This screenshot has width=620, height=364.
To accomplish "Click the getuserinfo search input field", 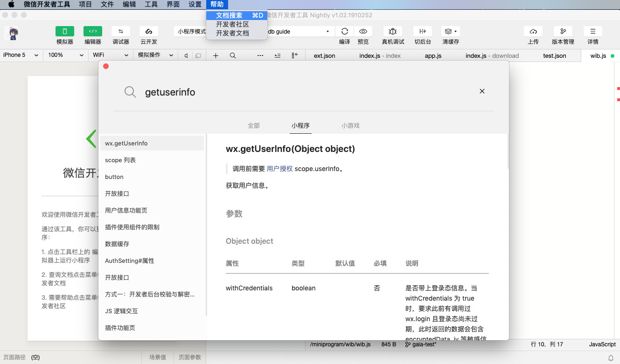I will [308, 92].
